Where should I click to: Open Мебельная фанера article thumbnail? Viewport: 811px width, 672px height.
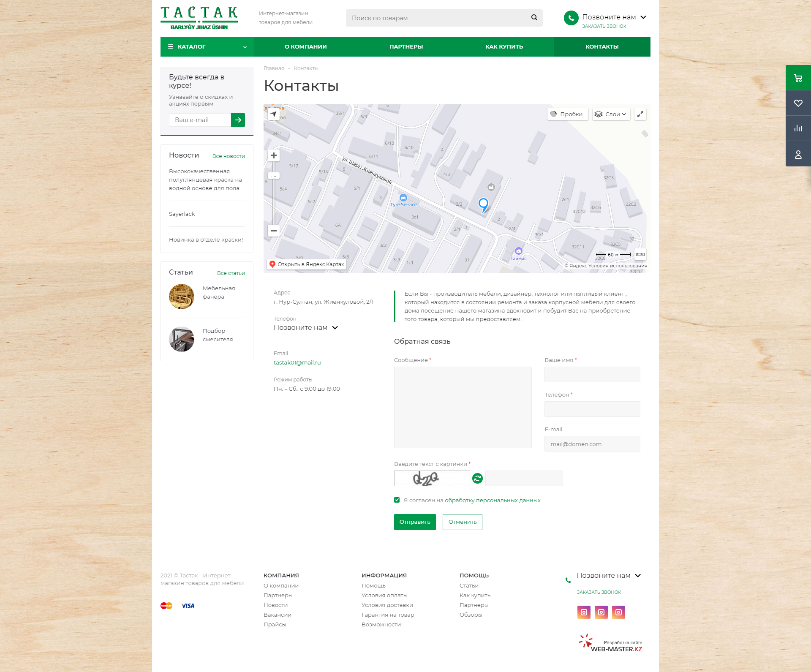pos(182,297)
